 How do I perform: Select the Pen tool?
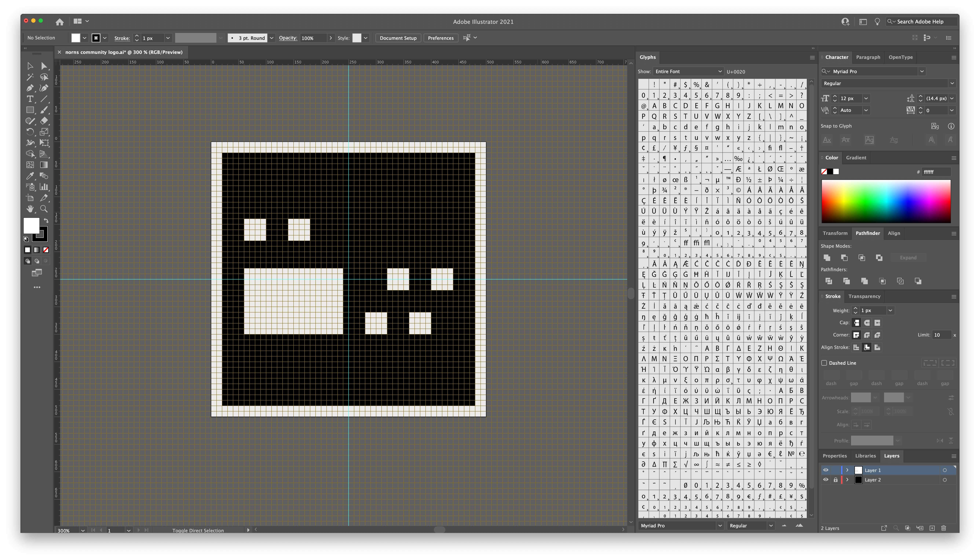click(30, 88)
